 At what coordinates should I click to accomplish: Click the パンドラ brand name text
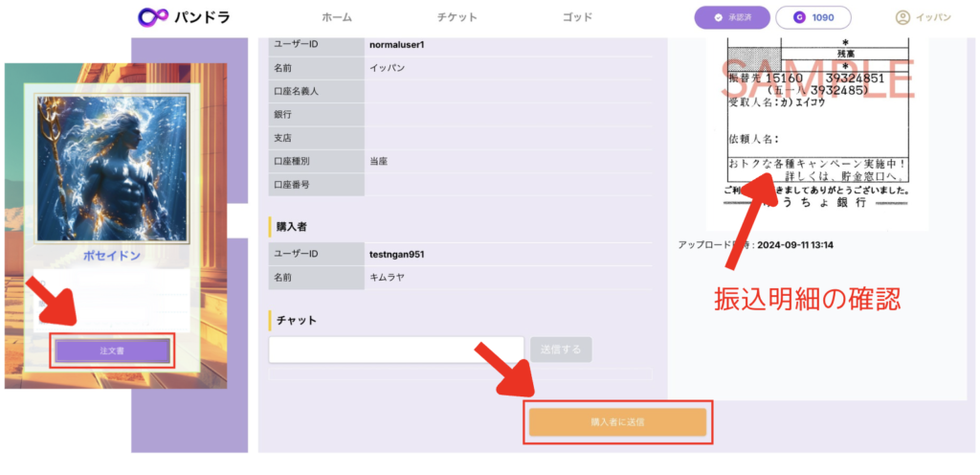[x=202, y=17]
